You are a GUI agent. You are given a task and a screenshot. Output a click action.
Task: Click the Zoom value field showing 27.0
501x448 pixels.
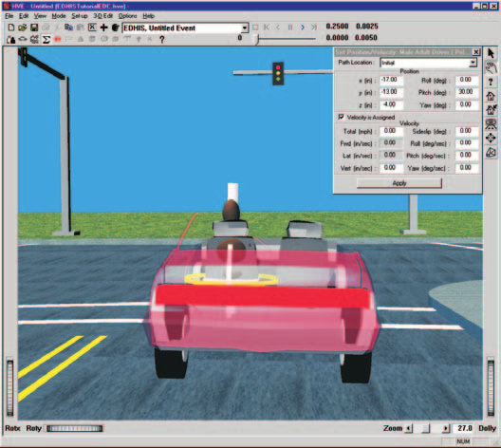point(464,428)
